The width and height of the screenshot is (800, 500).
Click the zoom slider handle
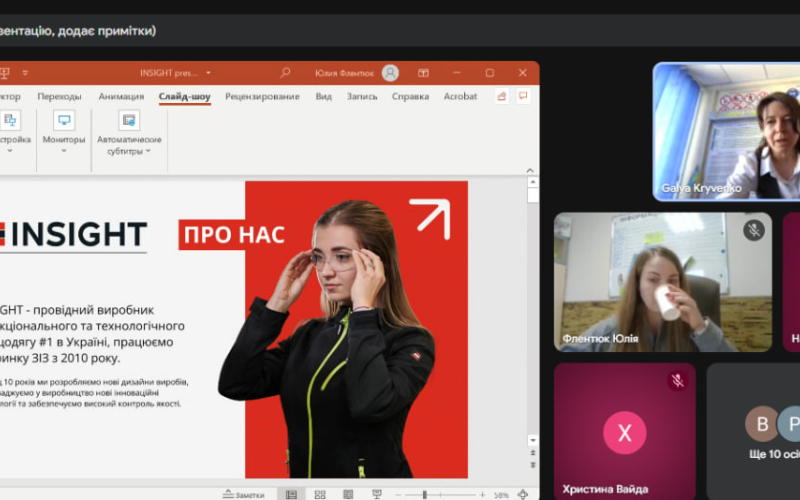point(424,495)
